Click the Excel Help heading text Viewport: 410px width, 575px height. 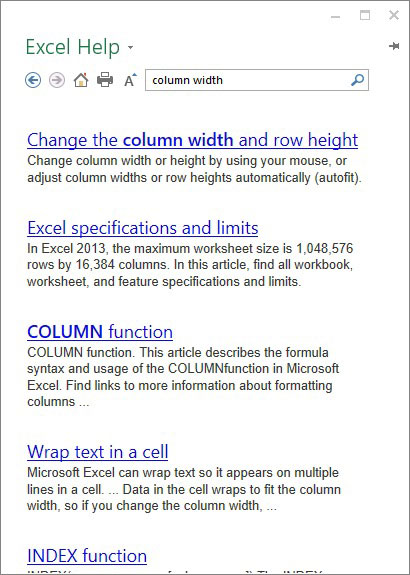click(x=73, y=47)
